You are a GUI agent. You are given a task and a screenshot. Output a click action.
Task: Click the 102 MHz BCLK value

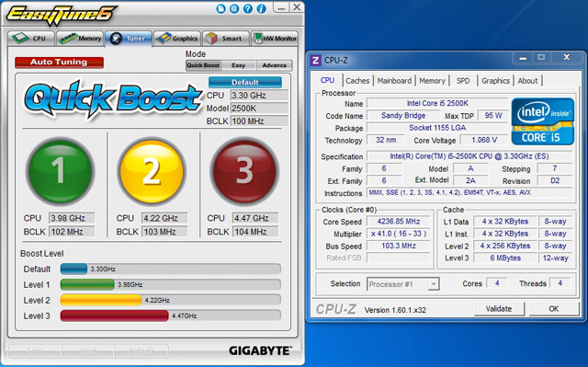(x=72, y=232)
